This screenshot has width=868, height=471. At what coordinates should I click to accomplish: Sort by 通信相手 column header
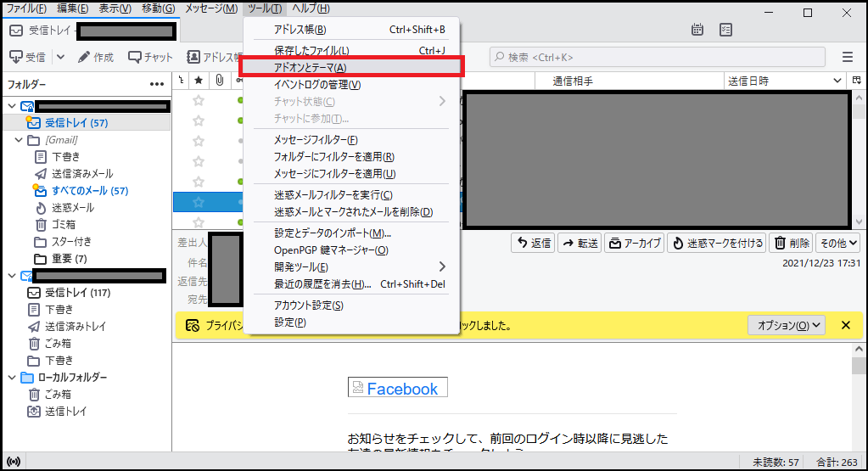point(630,81)
